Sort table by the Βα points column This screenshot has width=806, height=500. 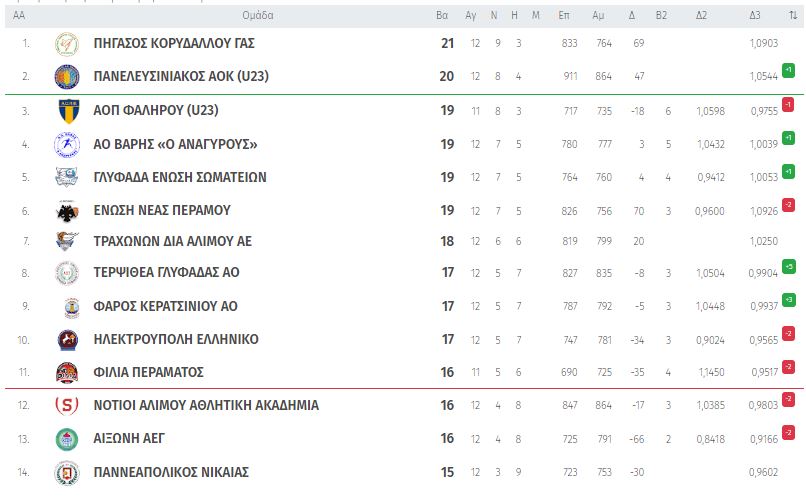coord(442,15)
